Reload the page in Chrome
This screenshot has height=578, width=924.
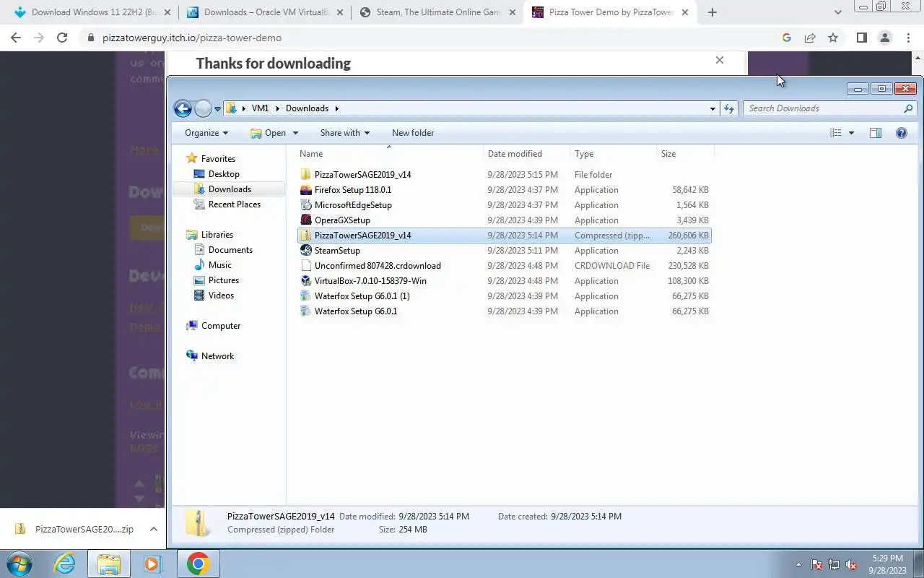click(62, 38)
